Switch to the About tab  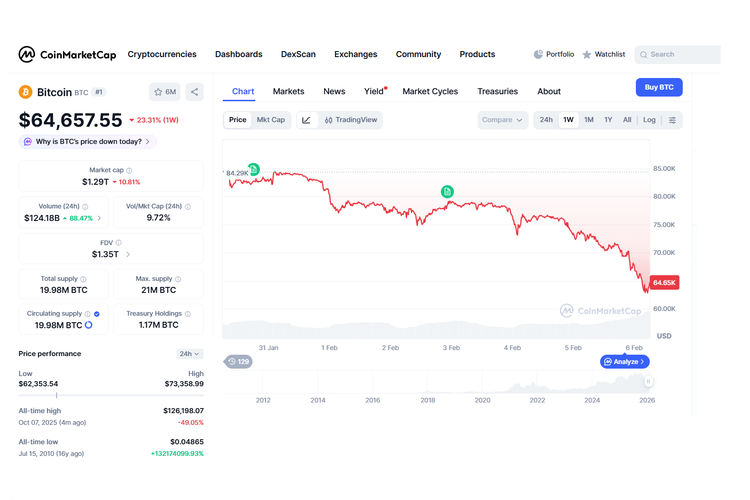pos(549,91)
